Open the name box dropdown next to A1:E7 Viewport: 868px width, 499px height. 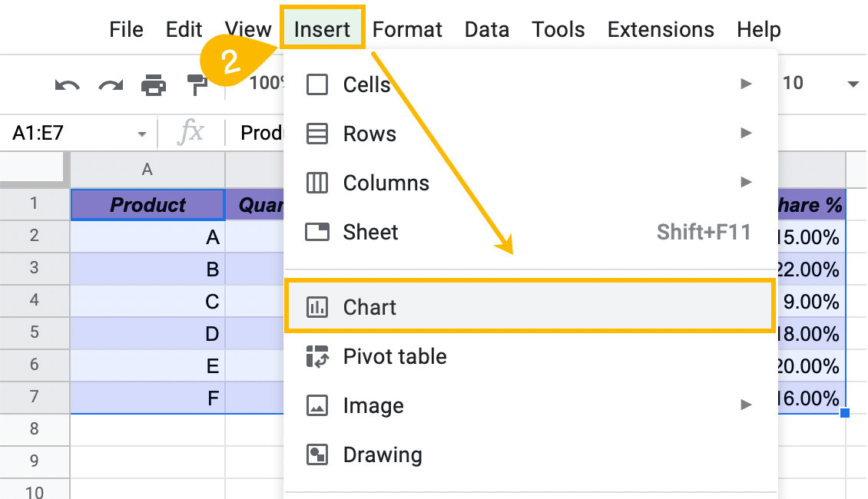click(x=143, y=132)
